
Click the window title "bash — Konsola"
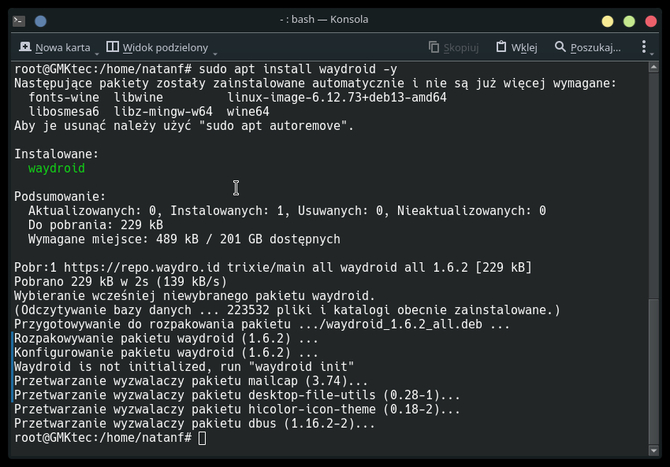click(329, 20)
